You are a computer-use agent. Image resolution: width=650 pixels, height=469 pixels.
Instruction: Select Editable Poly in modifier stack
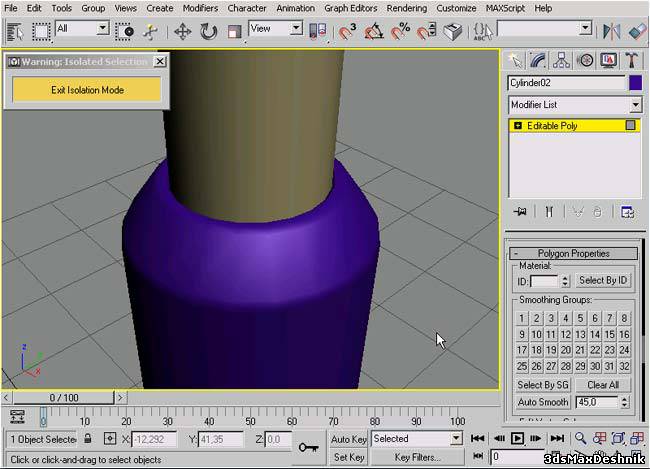[x=574, y=126]
